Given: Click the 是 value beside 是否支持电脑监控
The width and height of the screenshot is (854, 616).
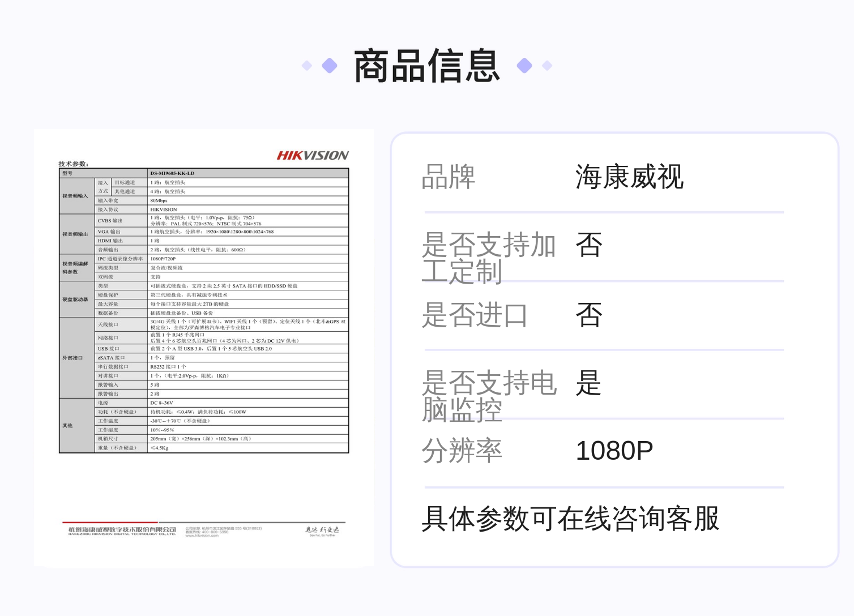Looking at the screenshot, I should (589, 383).
